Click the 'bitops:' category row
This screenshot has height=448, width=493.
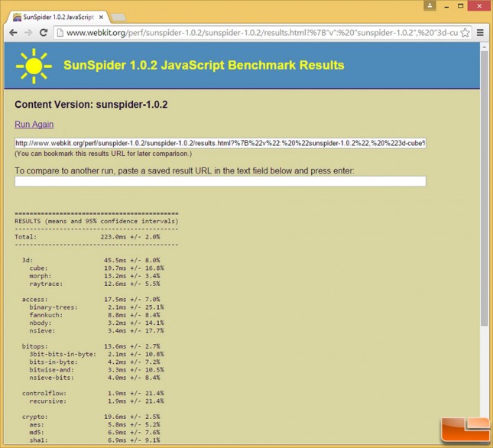click(x=91, y=346)
